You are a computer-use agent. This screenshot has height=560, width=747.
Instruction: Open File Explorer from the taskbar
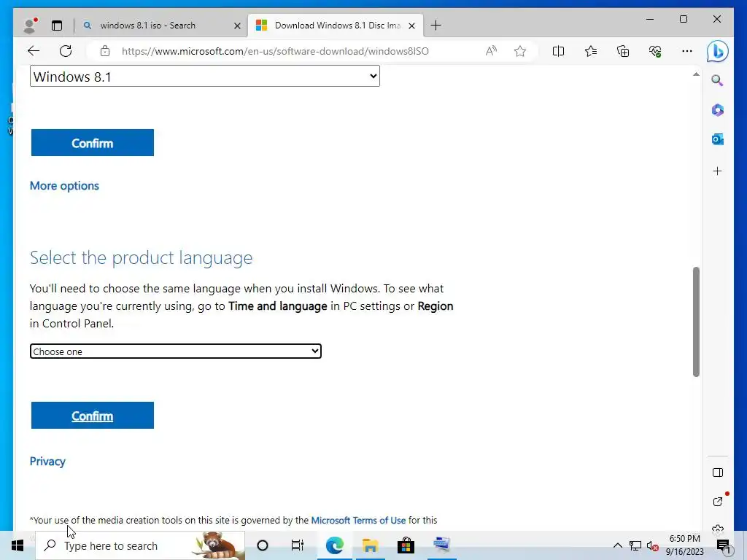pos(370,545)
